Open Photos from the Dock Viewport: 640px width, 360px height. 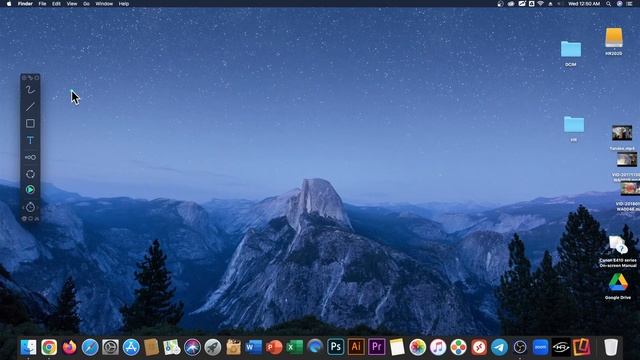tap(418, 347)
